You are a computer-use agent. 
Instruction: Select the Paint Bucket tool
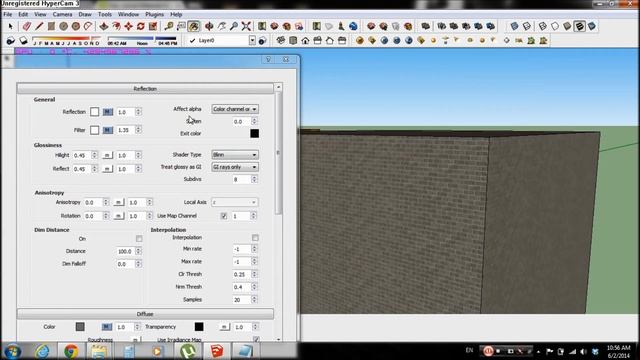coord(193,27)
